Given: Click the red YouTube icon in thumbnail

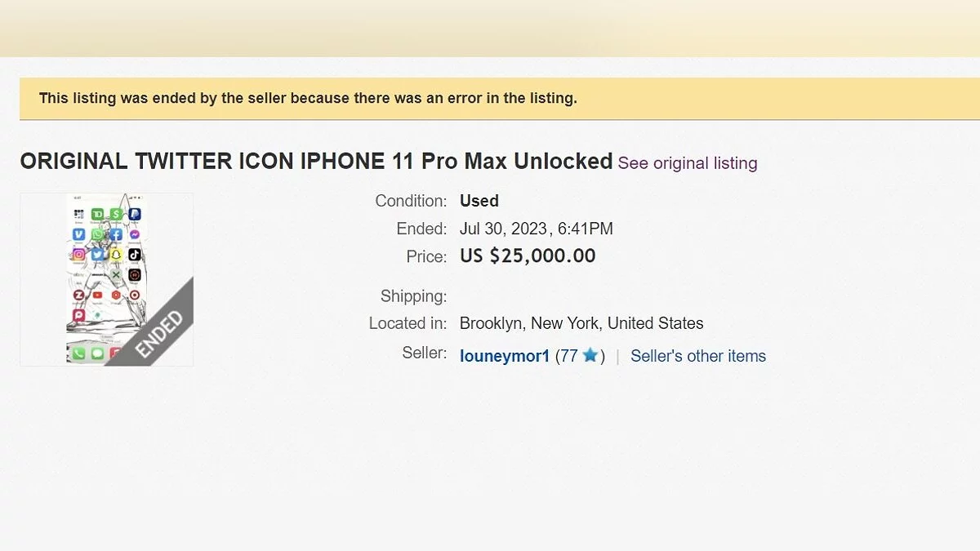Looking at the screenshot, I should click(x=98, y=295).
